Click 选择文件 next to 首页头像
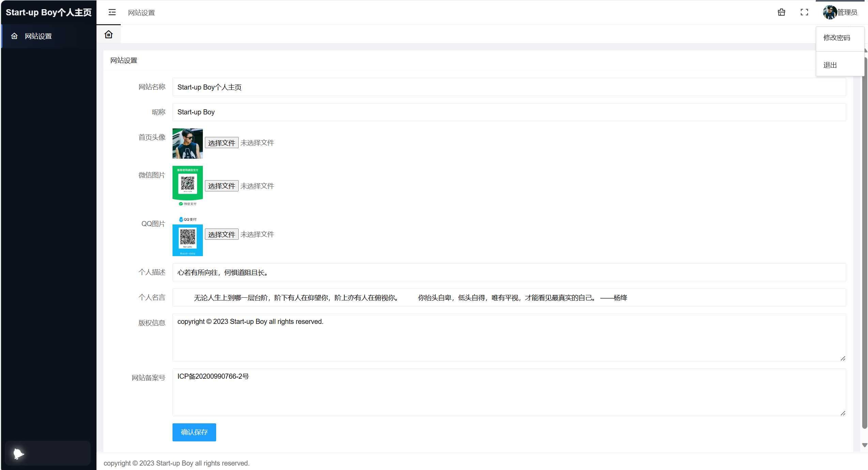The width and height of the screenshot is (868, 470). click(221, 143)
